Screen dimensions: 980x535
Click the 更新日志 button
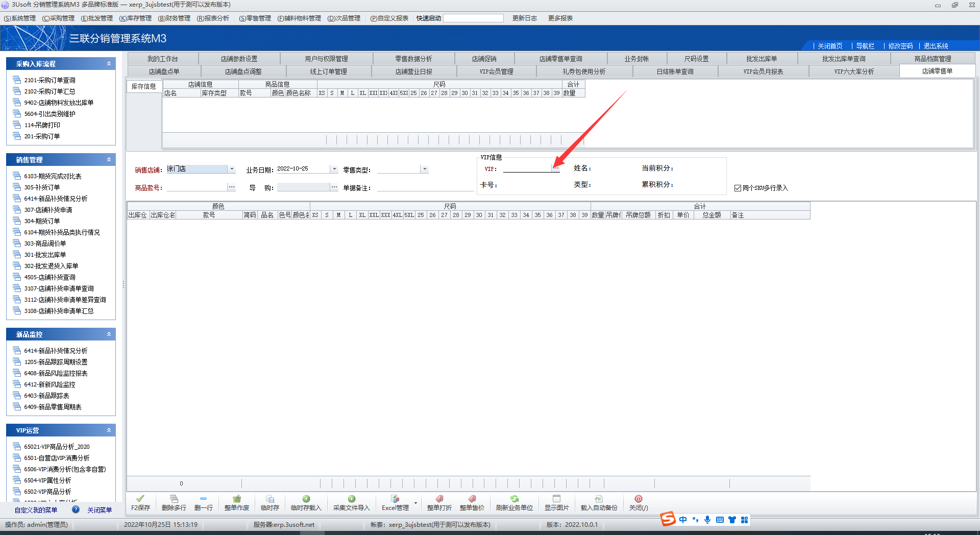click(525, 18)
